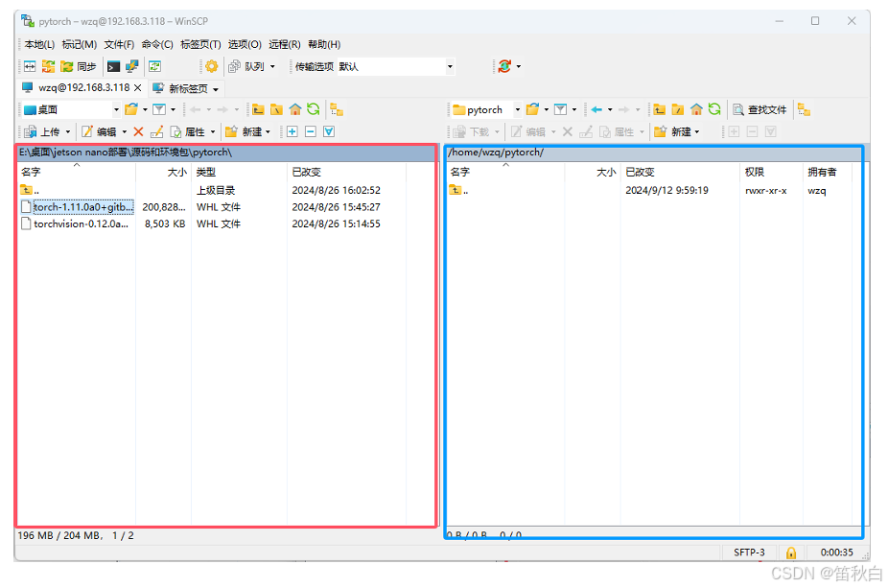Go to local root directory icon
888x588 pixels.
(276, 109)
